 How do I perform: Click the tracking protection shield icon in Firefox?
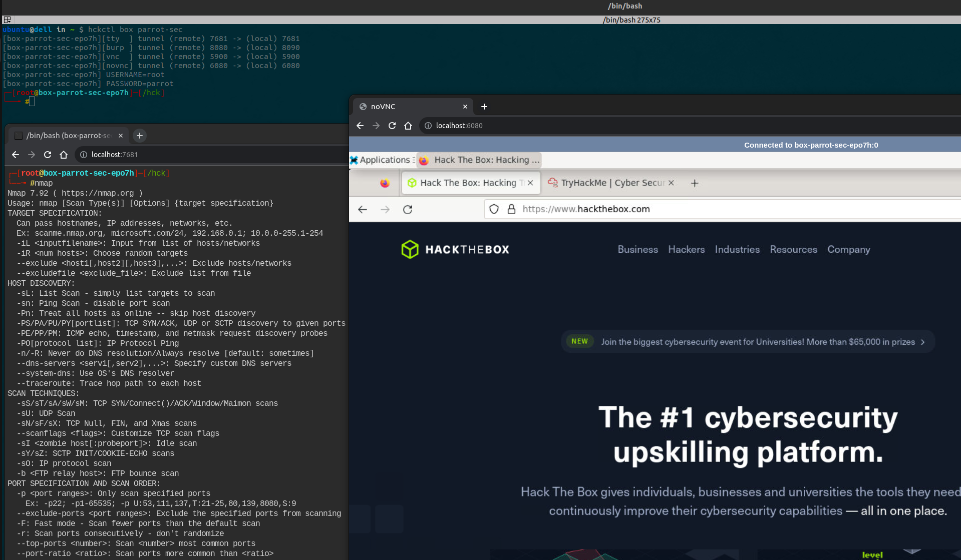pyautogui.click(x=494, y=209)
